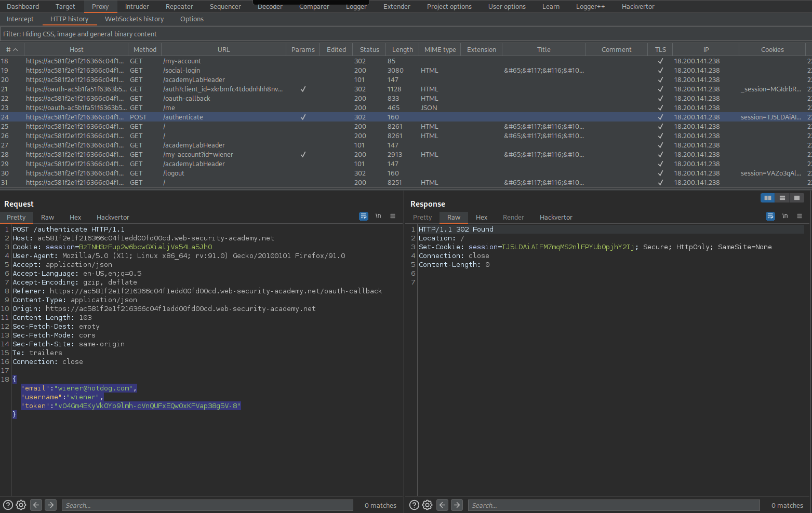This screenshot has width=812, height=513.
Task: Select history row 19 /social-login
Action: click(406, 71)
